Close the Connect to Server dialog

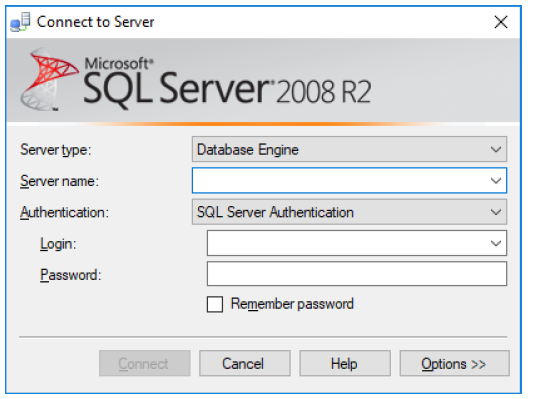point(501,22)
